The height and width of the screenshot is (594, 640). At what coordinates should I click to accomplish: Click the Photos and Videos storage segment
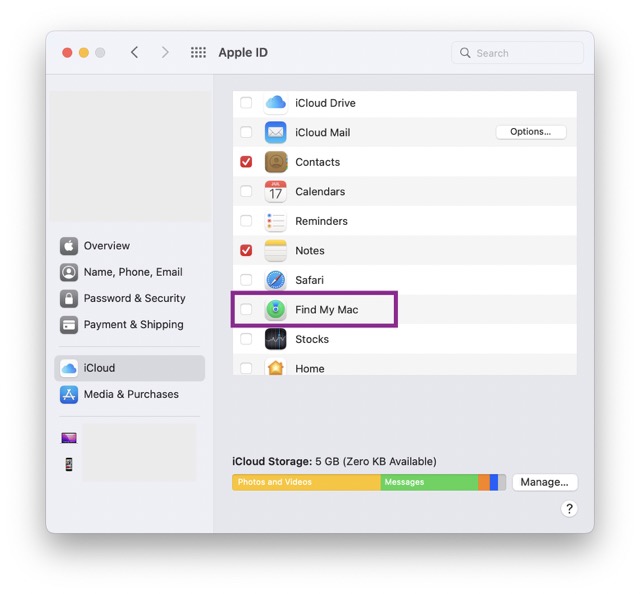tap(305, 482)
